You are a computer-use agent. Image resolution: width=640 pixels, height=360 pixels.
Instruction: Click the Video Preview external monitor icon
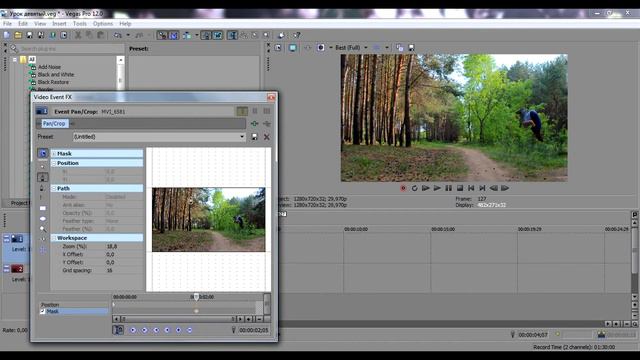click(293, 48)
